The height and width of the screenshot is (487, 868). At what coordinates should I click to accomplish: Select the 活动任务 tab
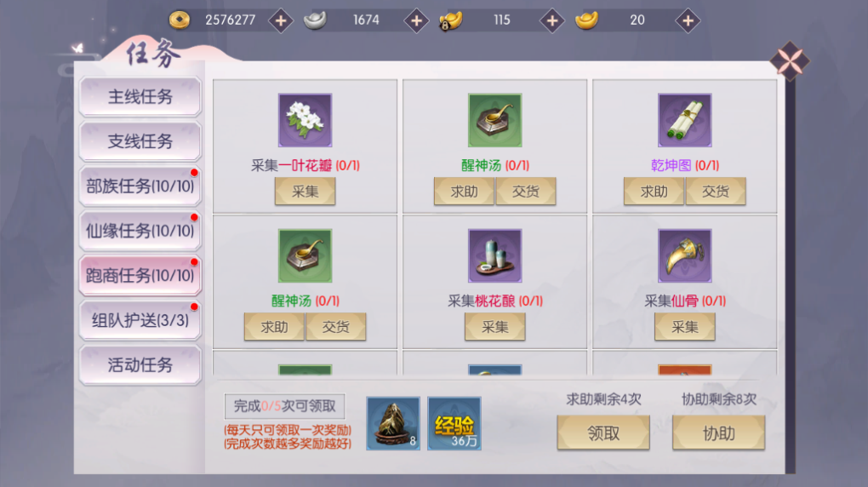click(x=140, y=364)
